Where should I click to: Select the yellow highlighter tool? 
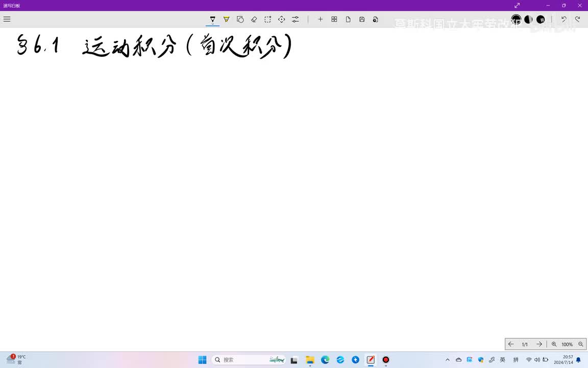[x=227, y=19]
